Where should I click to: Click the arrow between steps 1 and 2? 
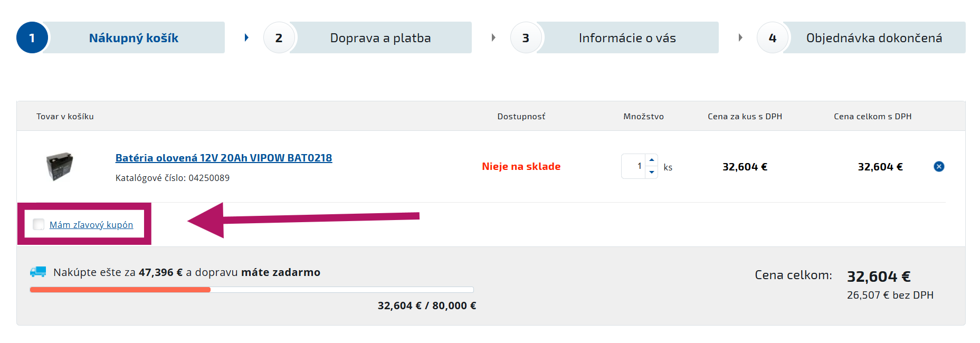pos(246,38)
